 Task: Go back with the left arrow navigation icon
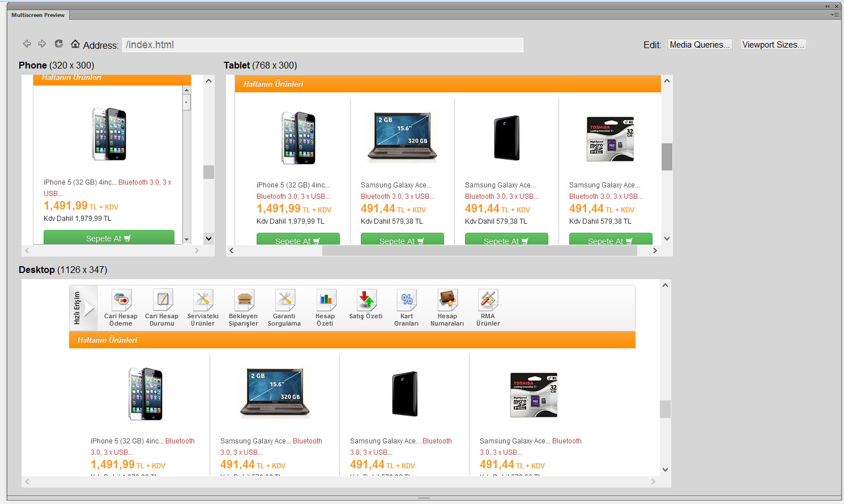coord(27,44)
